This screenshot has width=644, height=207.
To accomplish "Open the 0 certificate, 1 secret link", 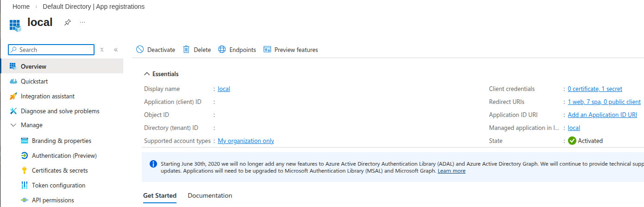I will 595,89.
